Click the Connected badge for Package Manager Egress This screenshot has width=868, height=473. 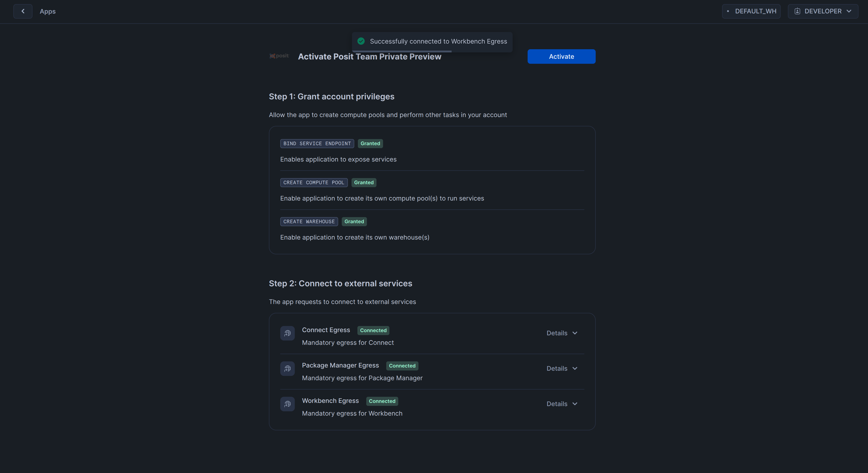pos(402,366)
